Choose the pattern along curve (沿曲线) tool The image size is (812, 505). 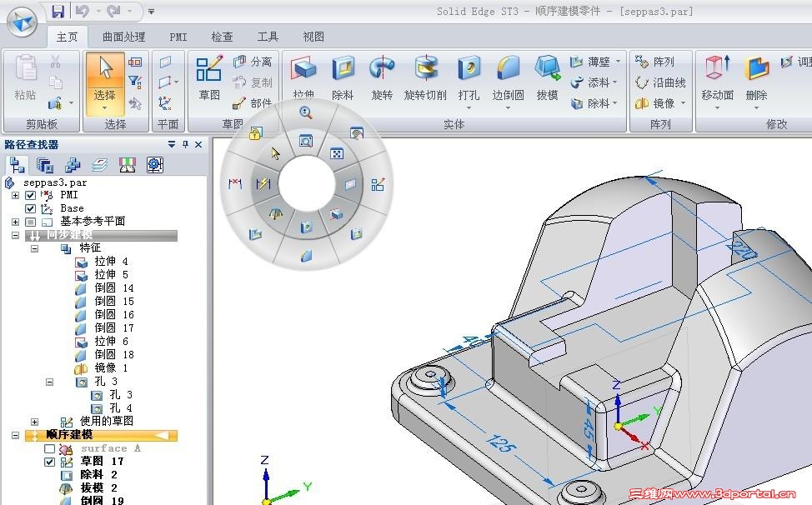pyautogui.click(x=660, y=82)
